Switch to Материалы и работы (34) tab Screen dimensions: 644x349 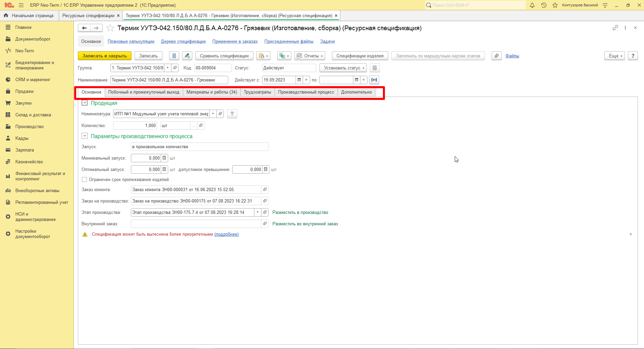[x=212, y=92]
